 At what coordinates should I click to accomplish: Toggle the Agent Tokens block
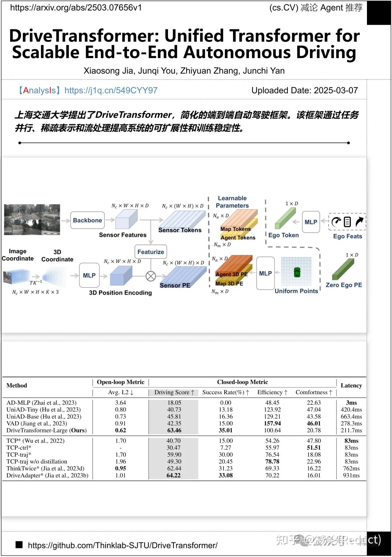pos(239,237)
